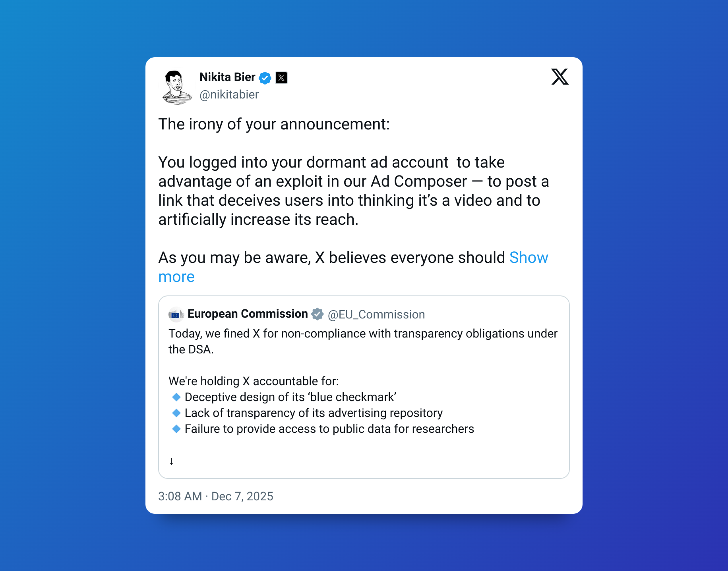Viewport: 728px width, 571px height.
Task: Click the text 'Failure to provide access to public data'
Action: click(329, 429)
